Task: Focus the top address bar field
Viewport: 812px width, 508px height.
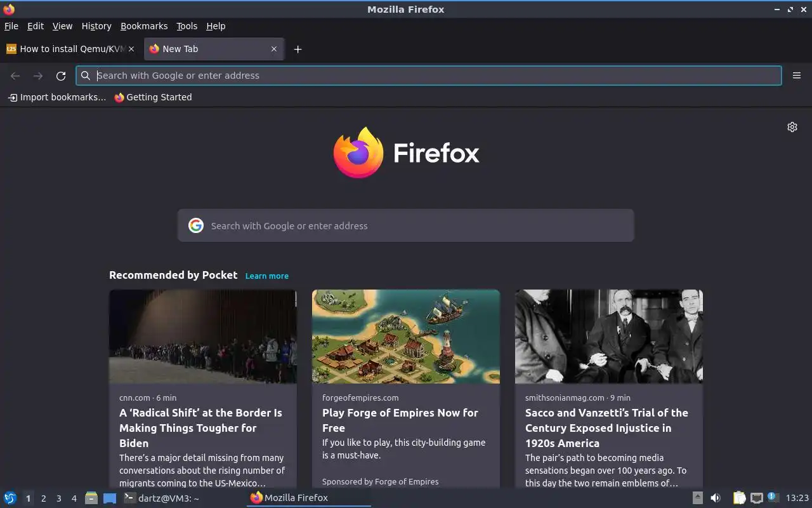Action: (429, 76)
